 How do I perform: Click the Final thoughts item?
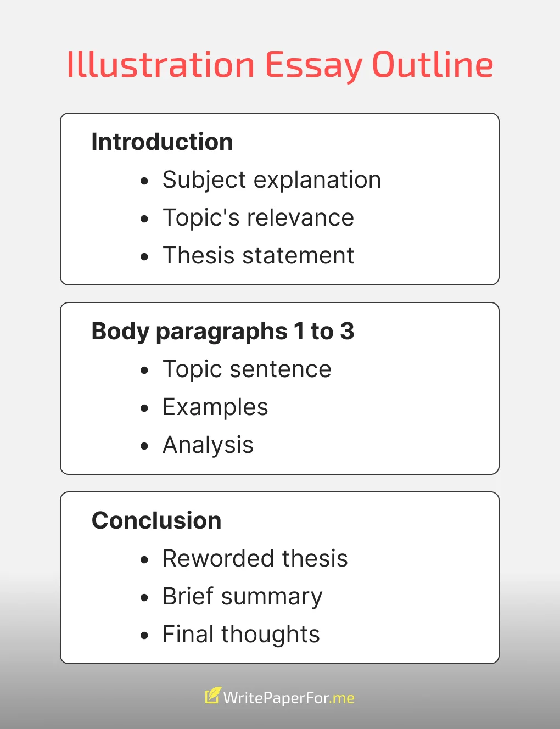coord(241,635)
